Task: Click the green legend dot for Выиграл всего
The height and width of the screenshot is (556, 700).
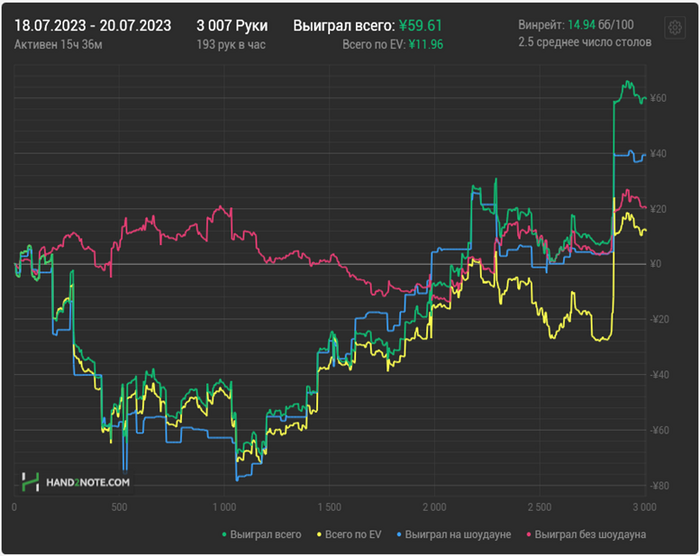Action: pyautogui.click(x=225, y=535)
